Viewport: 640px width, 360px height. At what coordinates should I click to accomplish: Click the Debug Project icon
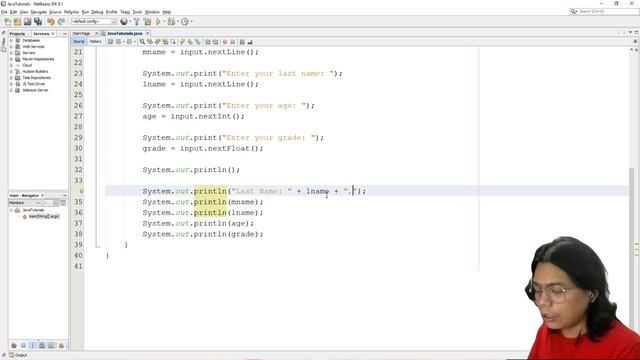pos(171,22)
